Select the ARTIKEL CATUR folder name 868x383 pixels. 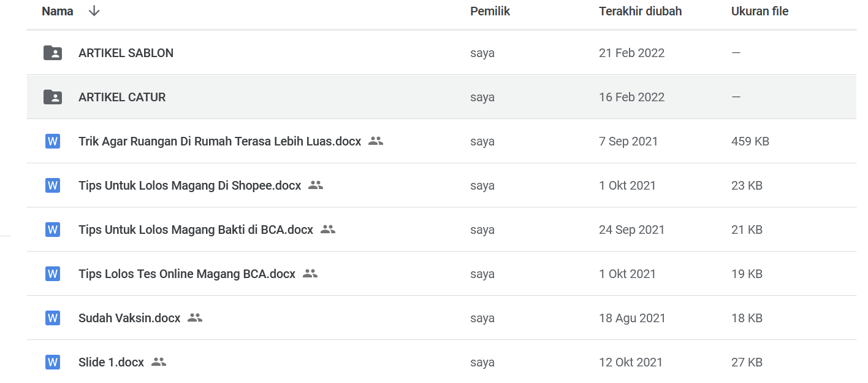pyautogui.click(x=122, y=97)
